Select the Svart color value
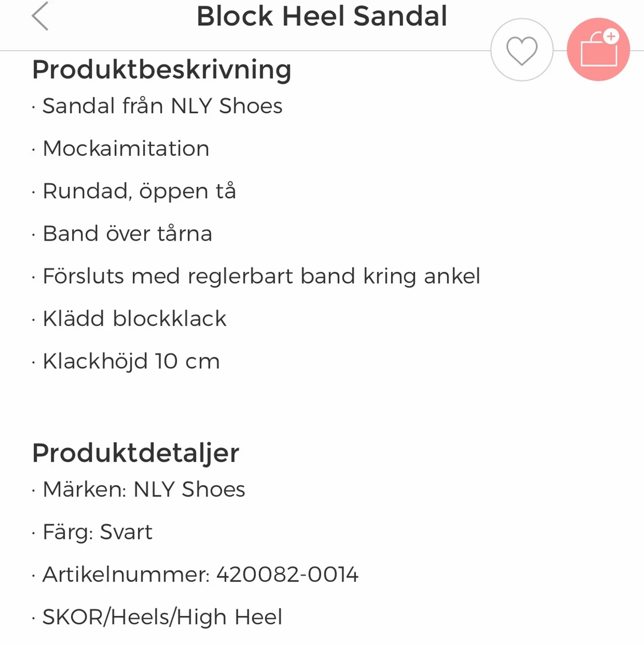 (x=126, y=532)
